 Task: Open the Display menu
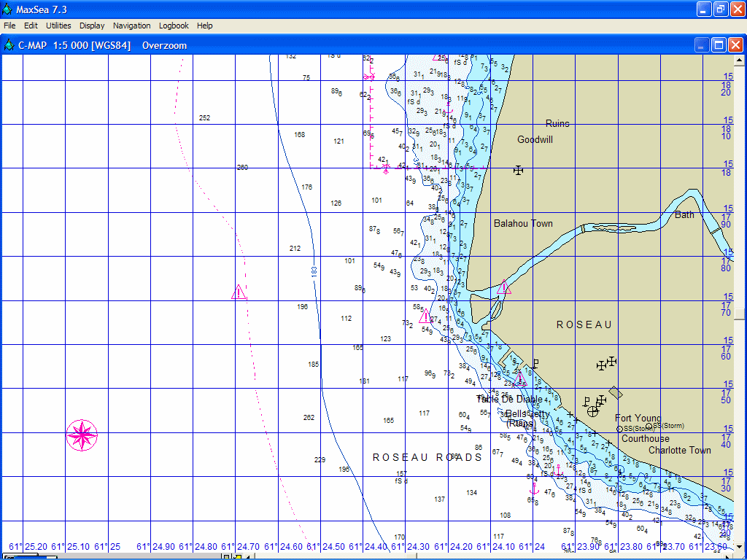pyautogui.click(x=92, y=26)
